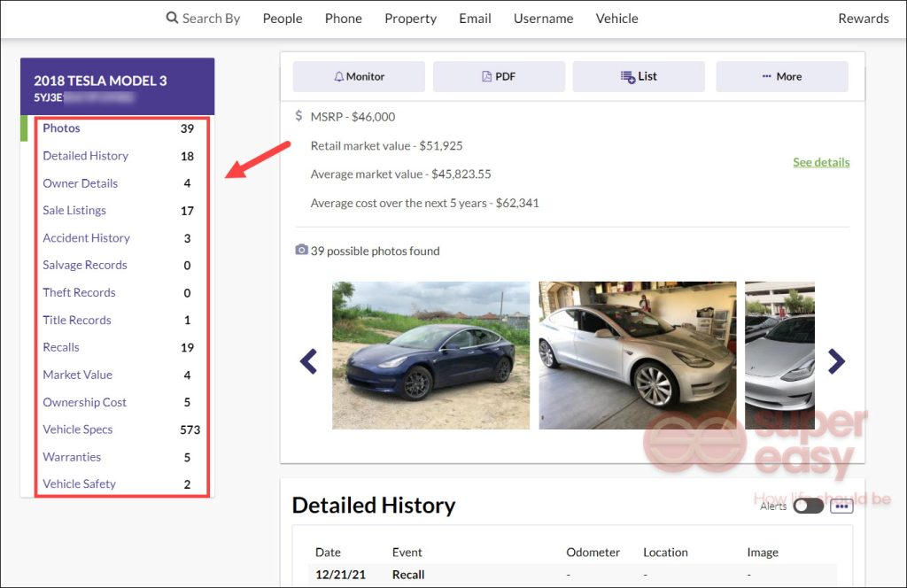Open the Property search tab
The height and width of the screenshot is (588, 907).
410,19
